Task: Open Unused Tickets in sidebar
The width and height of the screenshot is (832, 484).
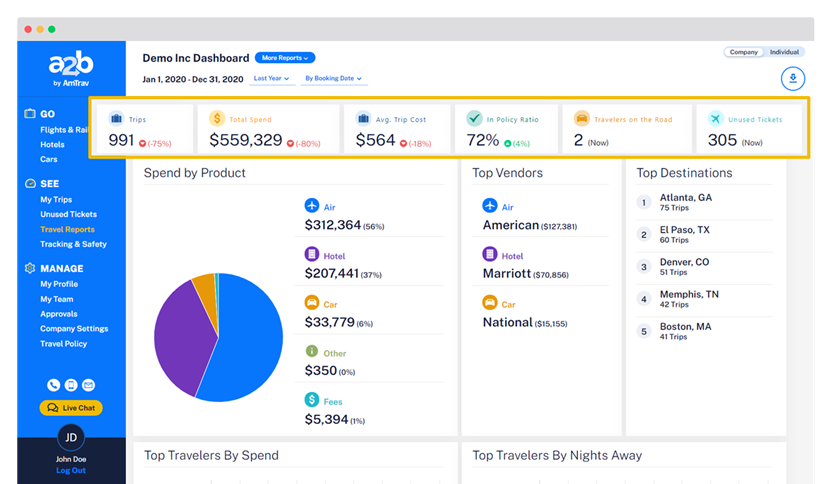Action: point(68,214)
